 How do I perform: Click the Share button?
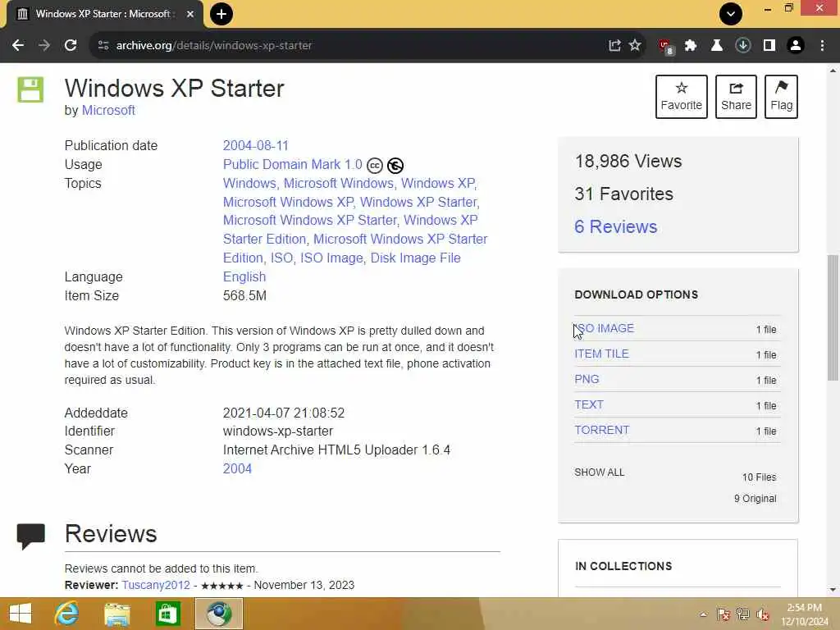[x=736, y=97]
